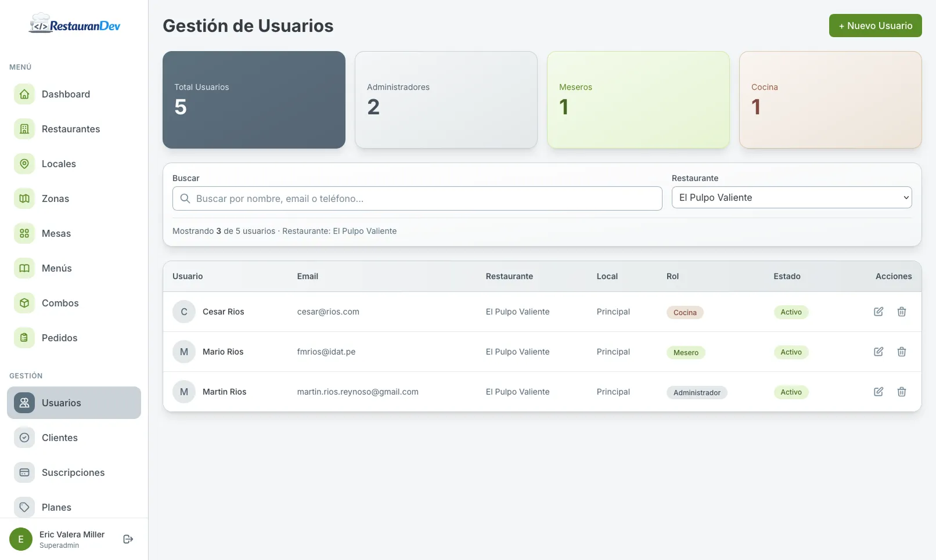936x560 pixels.
Task: Click the Activo badge for Martin Rios
Action: 791,392
